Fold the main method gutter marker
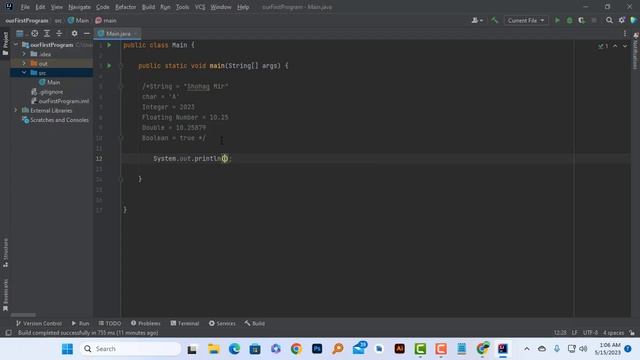The height and width of the screenshot is (360, 640). tap(121, 65)
